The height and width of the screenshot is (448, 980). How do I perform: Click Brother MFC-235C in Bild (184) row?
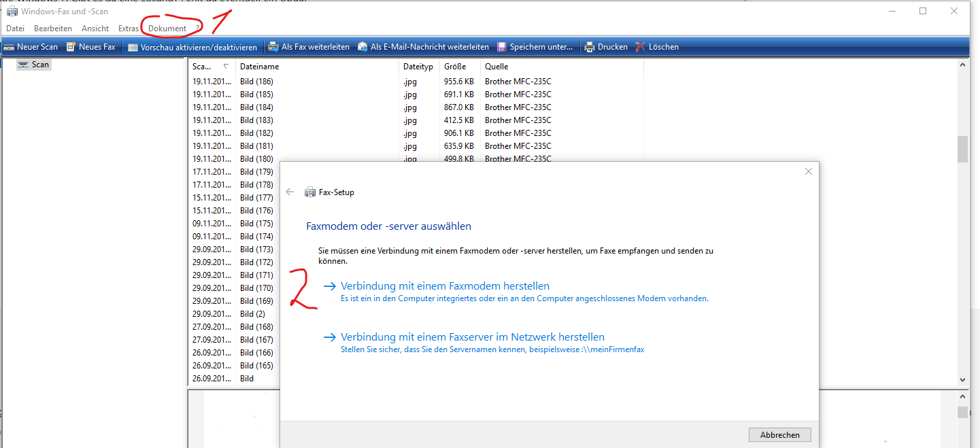[518, 107]
